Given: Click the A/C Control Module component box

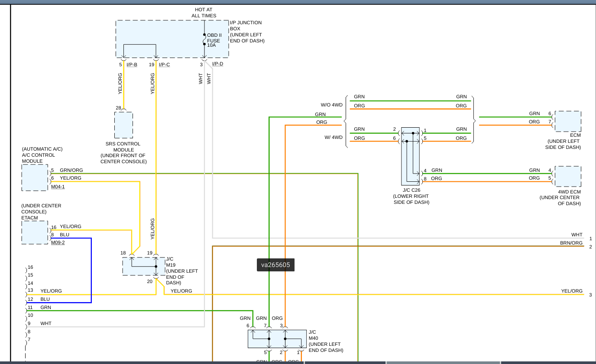Looking at the screenshot, I should [x=35, y=177].
